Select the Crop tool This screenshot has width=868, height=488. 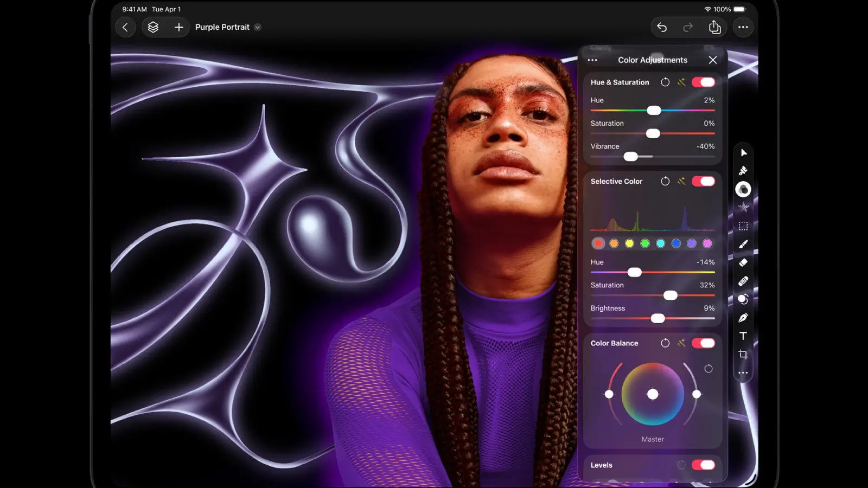pos(743,354)
